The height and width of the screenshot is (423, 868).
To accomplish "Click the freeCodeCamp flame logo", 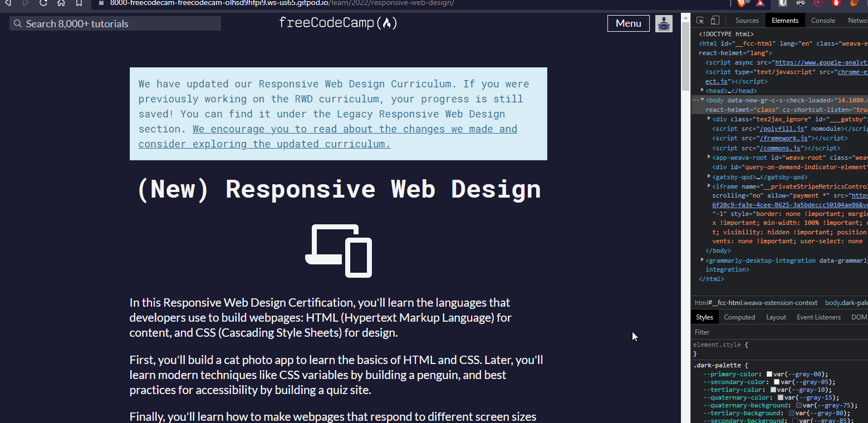I will [338, 23].
